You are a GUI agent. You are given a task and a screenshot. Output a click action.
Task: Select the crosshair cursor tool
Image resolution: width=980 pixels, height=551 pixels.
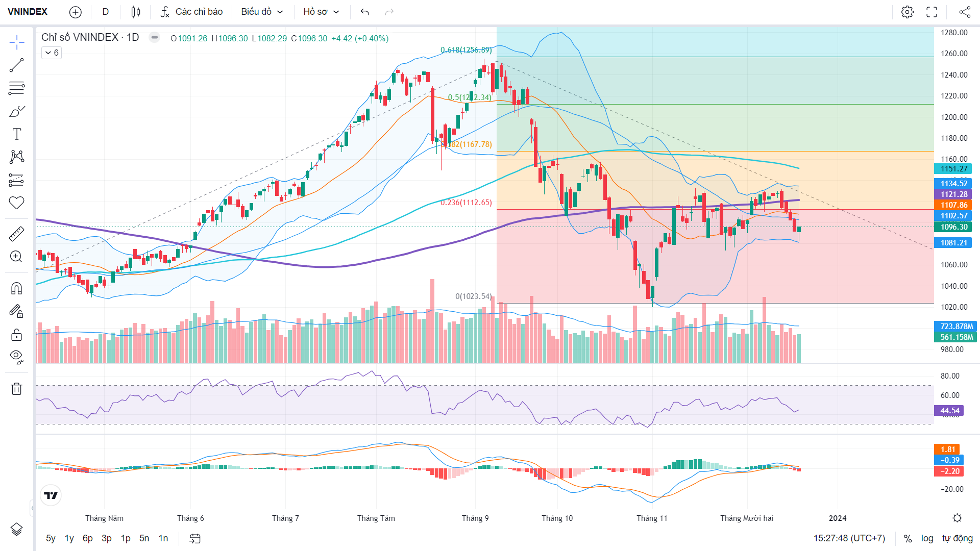coord(16,42)
